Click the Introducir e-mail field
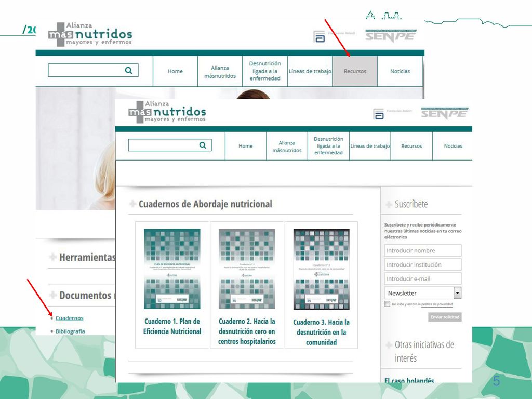The image size is (532, 399). coord(423,278)
